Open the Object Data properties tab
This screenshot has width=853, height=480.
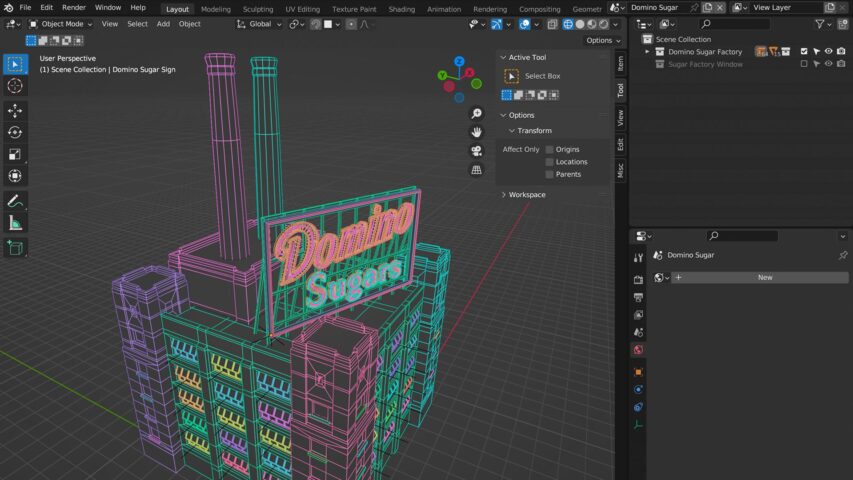(x=638, y=425)
